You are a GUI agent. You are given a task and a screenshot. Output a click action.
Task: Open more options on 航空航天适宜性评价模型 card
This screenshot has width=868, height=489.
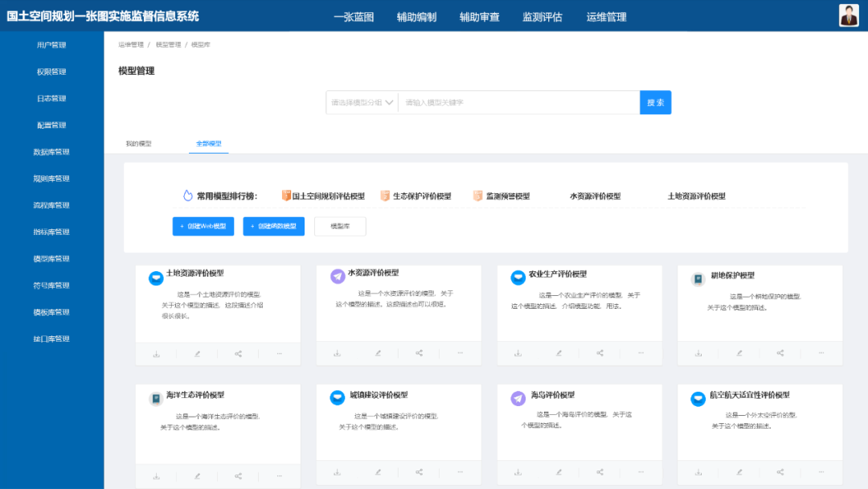[x=821, y=472]
